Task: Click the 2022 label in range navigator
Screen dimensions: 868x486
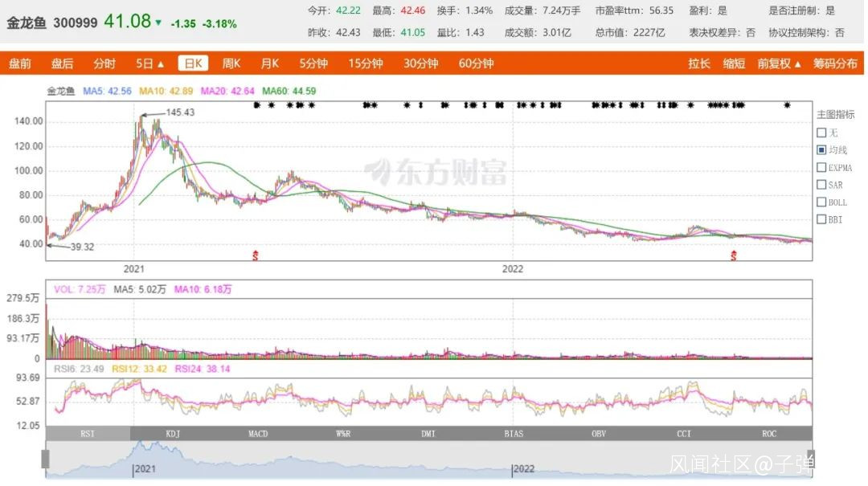Action: tap(524, 469)
